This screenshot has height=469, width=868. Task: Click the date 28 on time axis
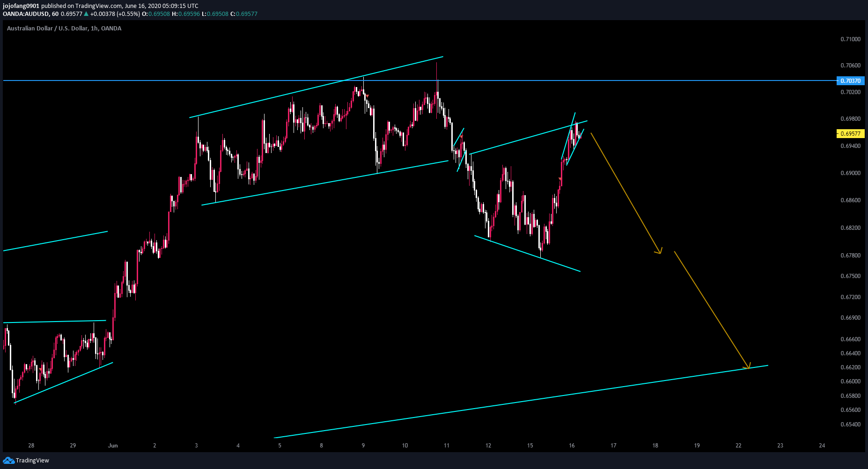point(31,446)
